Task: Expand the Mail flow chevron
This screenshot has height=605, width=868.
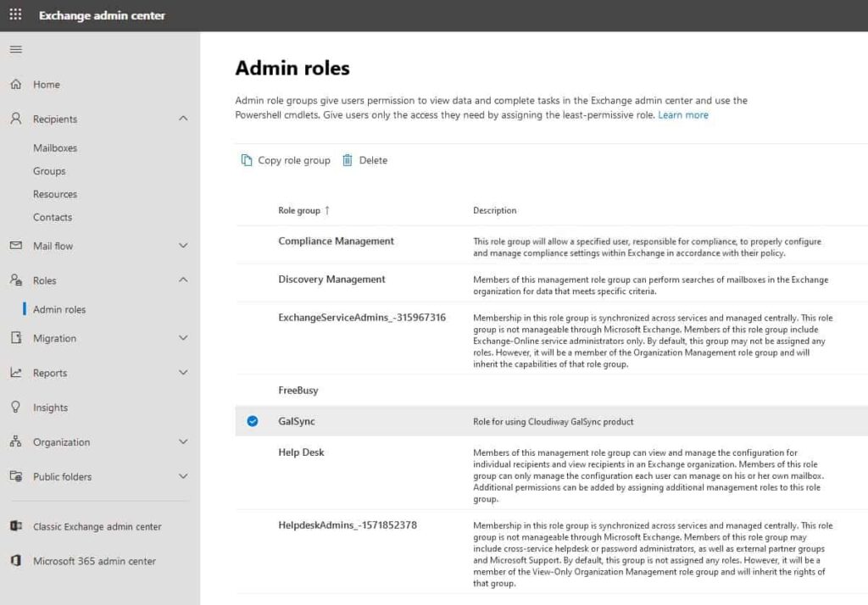Action: [183, 245]
